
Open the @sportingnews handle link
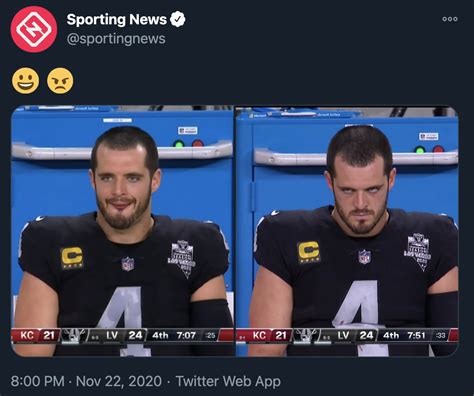coord(116,39)
